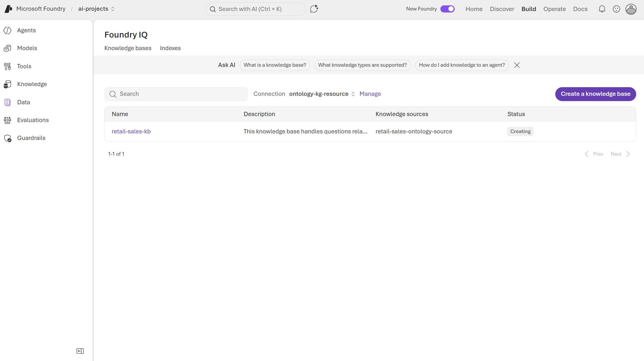The width and height of the screenshot is (644, 361).
Task: Click the Name column header
Action: coord(120,114)
